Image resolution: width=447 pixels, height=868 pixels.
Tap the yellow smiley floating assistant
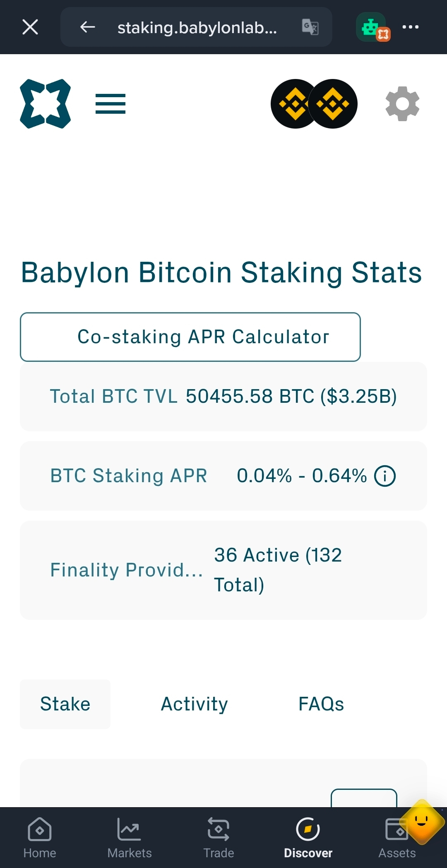coord(422,822)
